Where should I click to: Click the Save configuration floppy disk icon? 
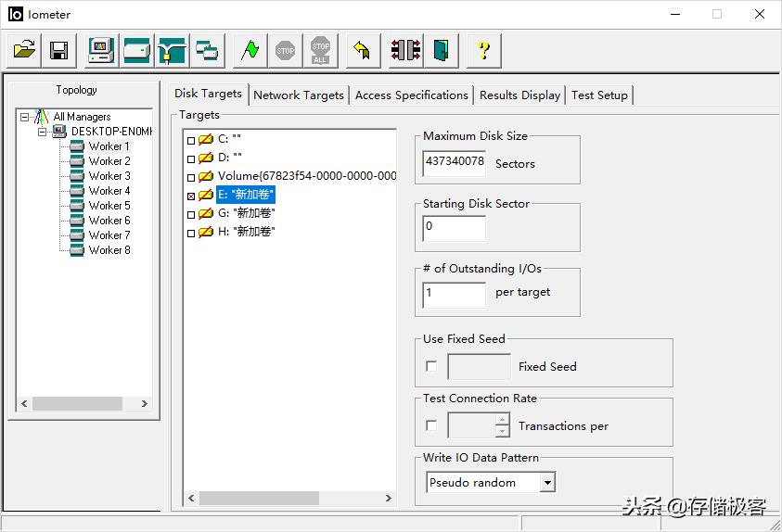[58, 50]
